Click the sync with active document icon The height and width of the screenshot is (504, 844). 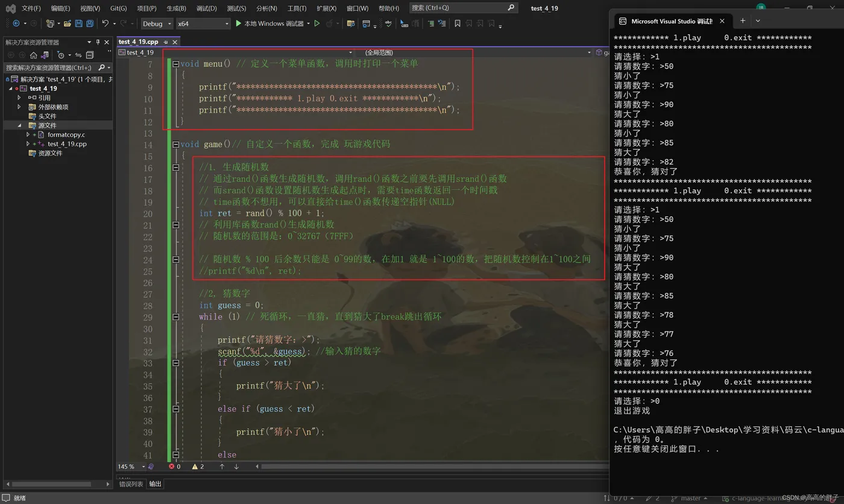pyautogui.click(x=78, y=55)
